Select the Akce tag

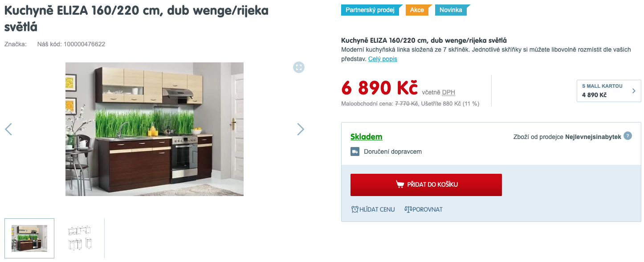(418, 10)
